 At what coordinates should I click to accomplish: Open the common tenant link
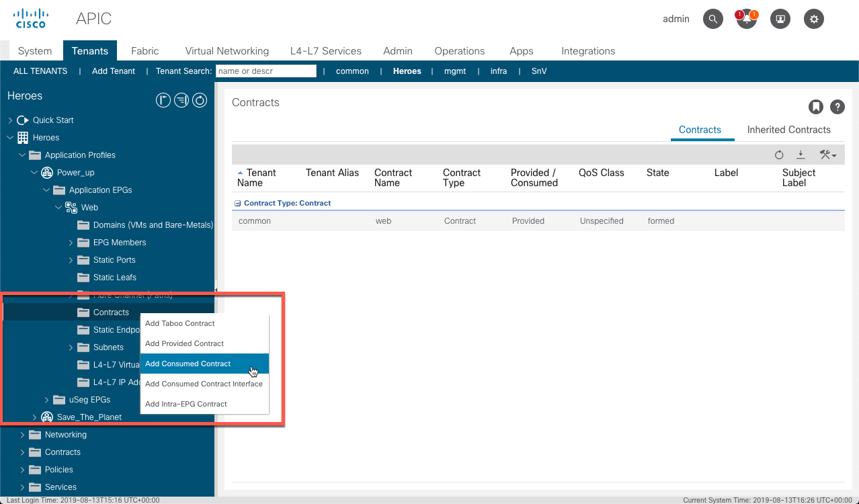pos(352,71)
